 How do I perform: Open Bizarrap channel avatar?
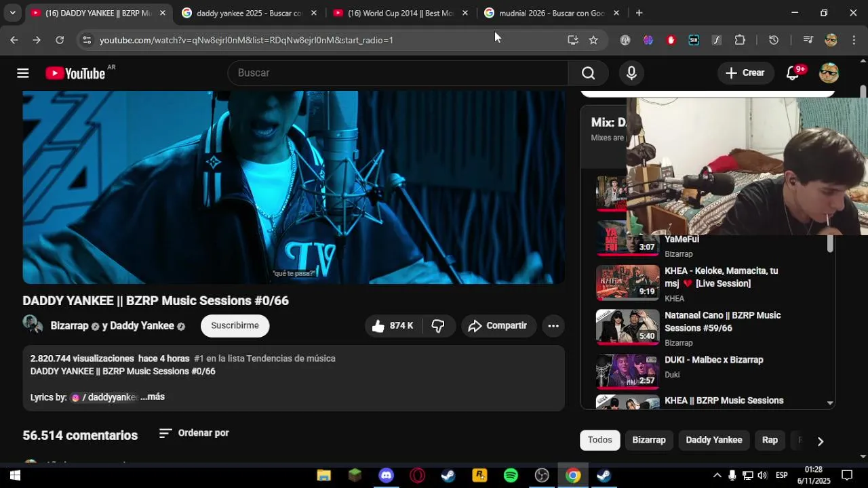click(33, 325)
